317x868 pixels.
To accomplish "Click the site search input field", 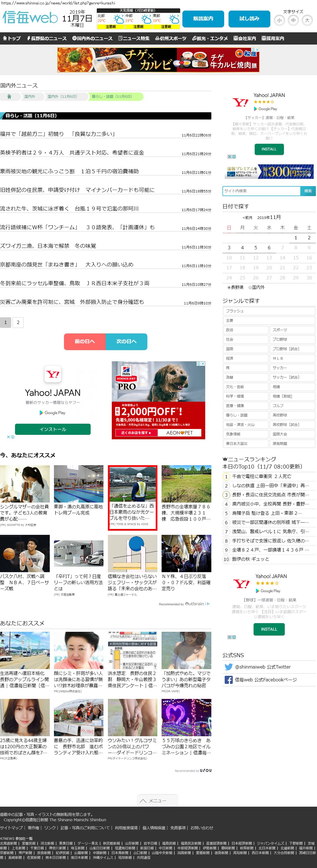I will click(x=261, y=191).
